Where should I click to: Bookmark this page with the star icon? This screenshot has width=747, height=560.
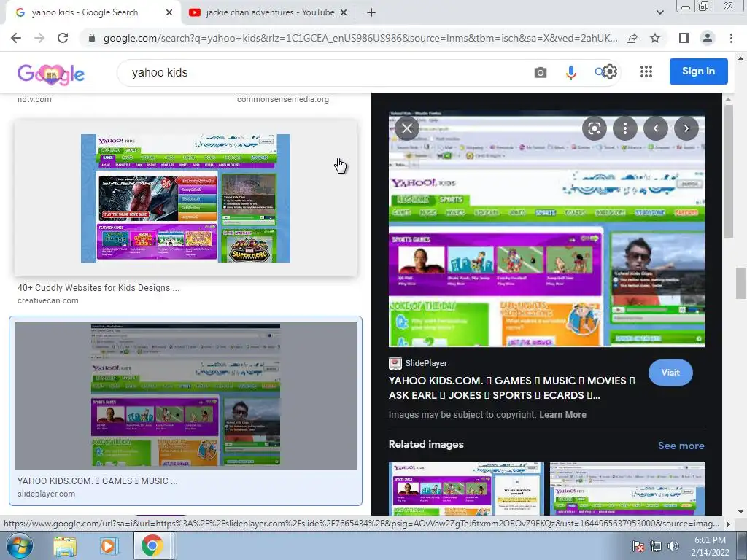(655, 38)
